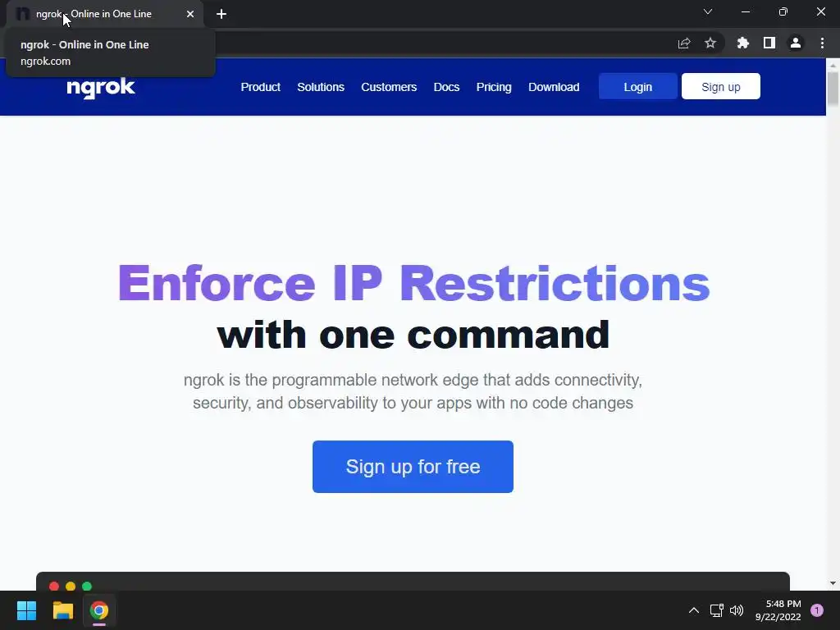Show hidden system tray icons
This screenshot has width=840, height=630.
click(x=694, y=610)
